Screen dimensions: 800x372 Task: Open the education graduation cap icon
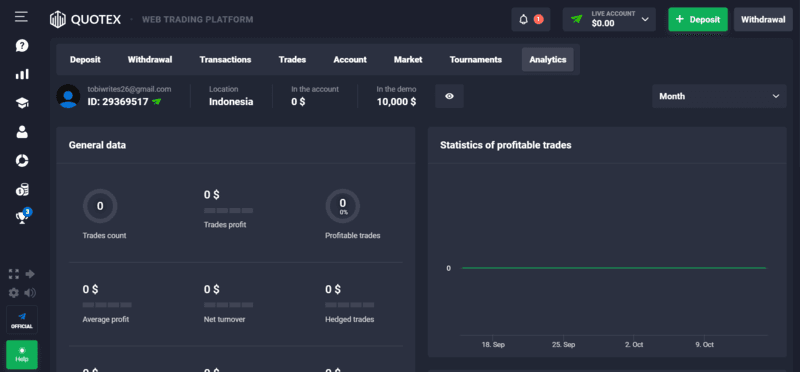click(22, 103)
